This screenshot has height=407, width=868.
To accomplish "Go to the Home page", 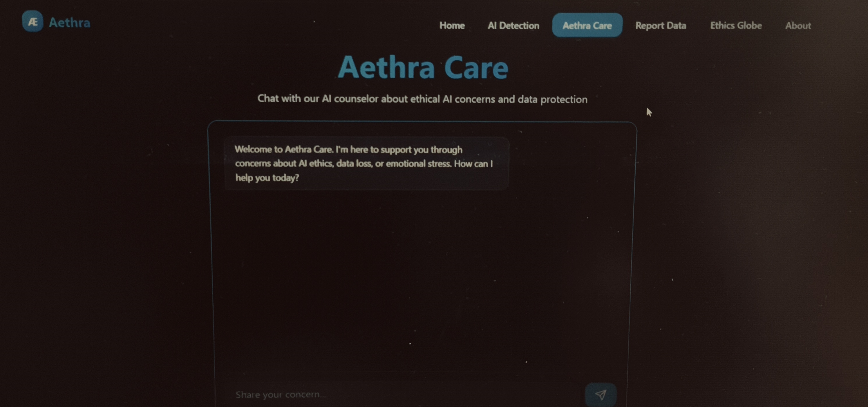I will [452, 26].
